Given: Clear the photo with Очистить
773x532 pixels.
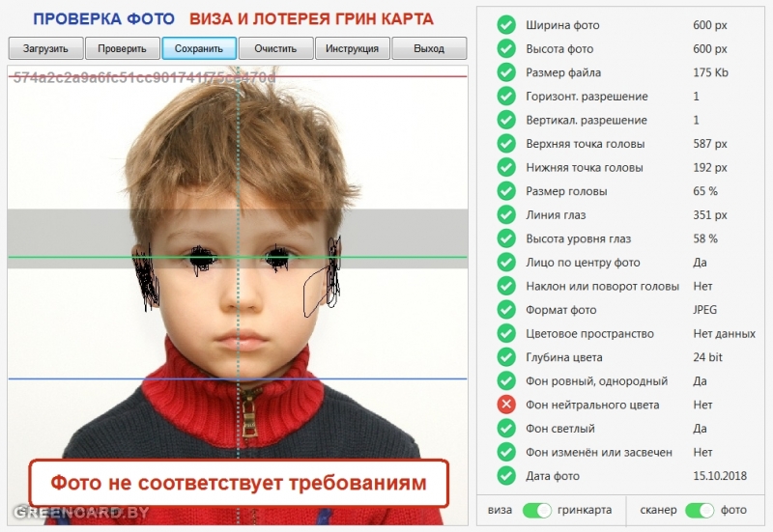Looking at the screenshot, I should 275,48.
